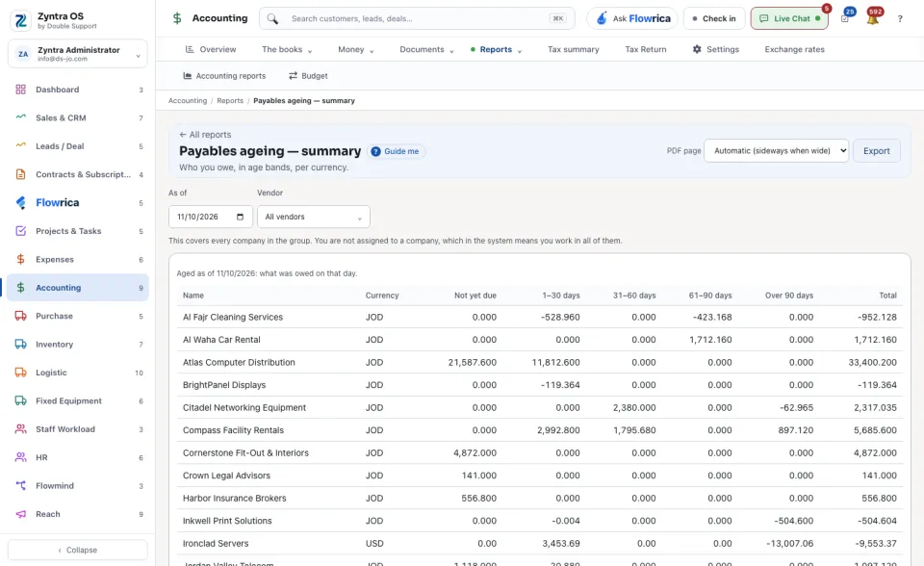Open the notifications bell icon
Viewport: 924px width, 566px height.
[873, 18]
